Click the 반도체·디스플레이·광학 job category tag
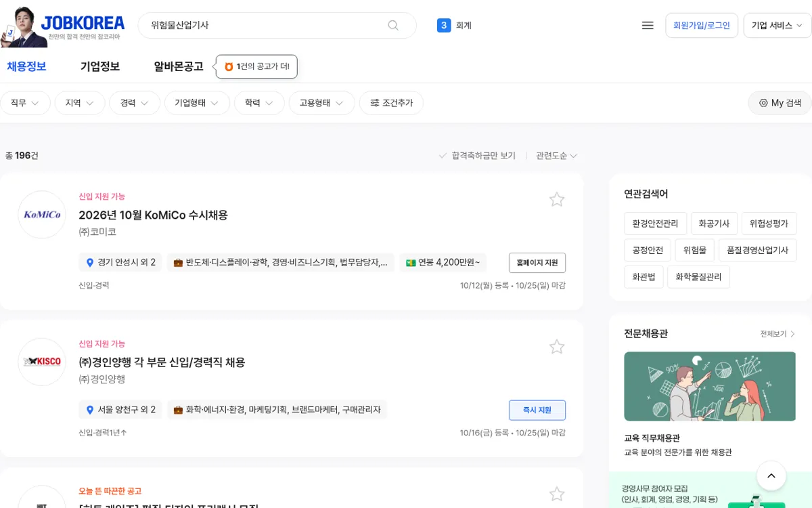The height and width of the screenshot is (508, 812). pyautogui.click(x=280, y=262)
